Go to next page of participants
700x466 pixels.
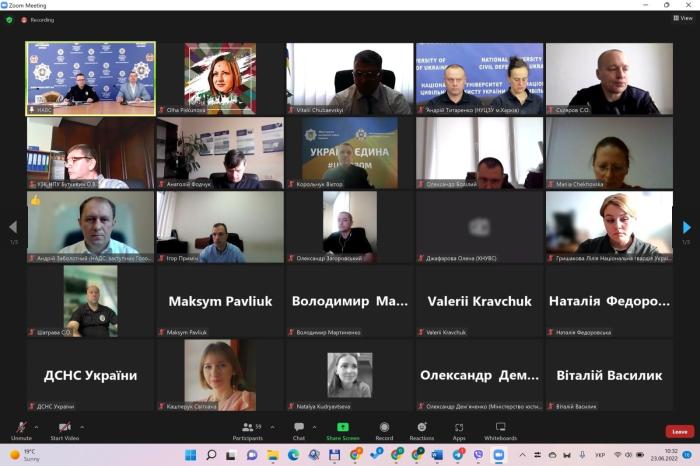pos(686,227)
